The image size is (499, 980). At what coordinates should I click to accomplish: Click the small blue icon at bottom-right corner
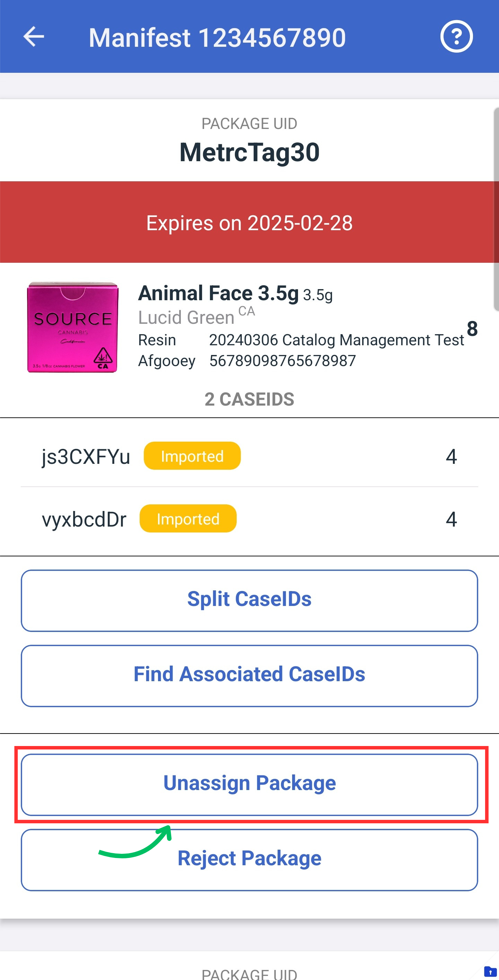point(490,971)
